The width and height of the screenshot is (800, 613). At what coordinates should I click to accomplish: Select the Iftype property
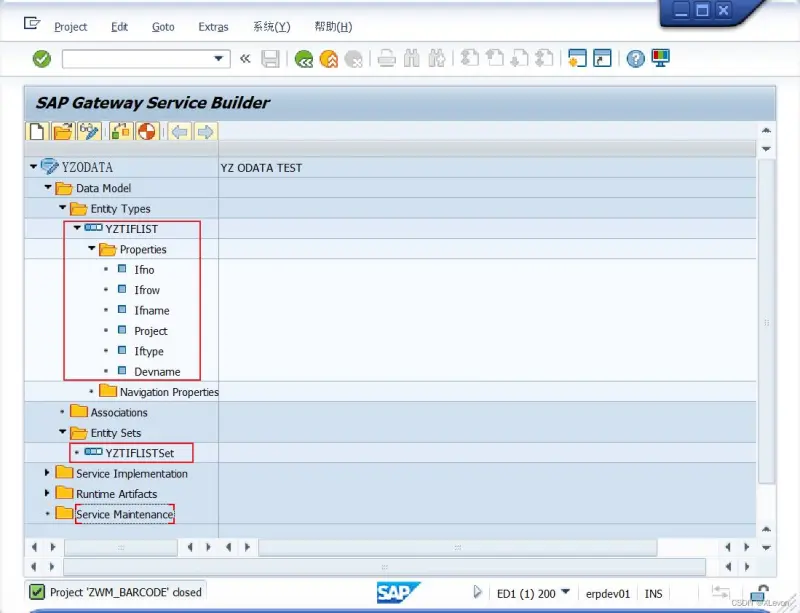tap(148, 351)
